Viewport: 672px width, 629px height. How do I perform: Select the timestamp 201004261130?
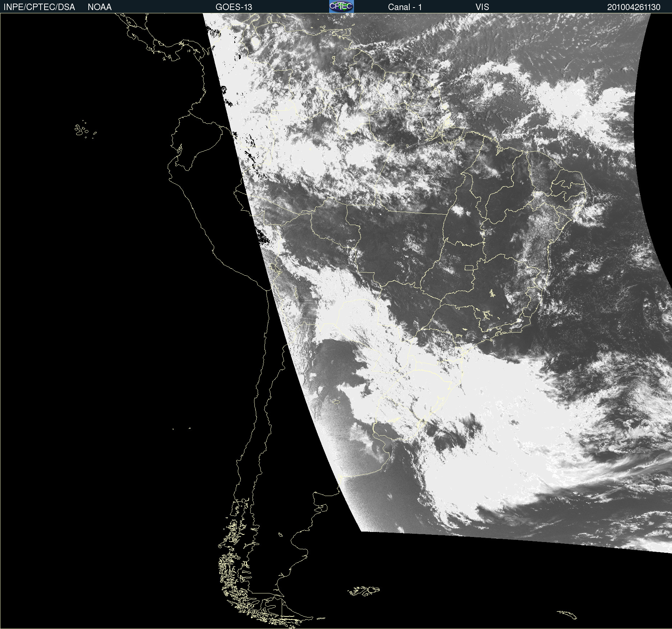[634, 7]
